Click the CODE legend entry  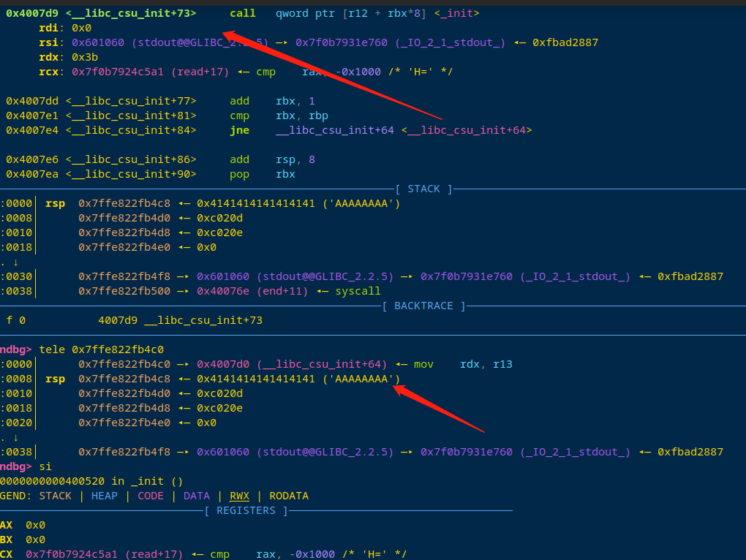(150, 496)
